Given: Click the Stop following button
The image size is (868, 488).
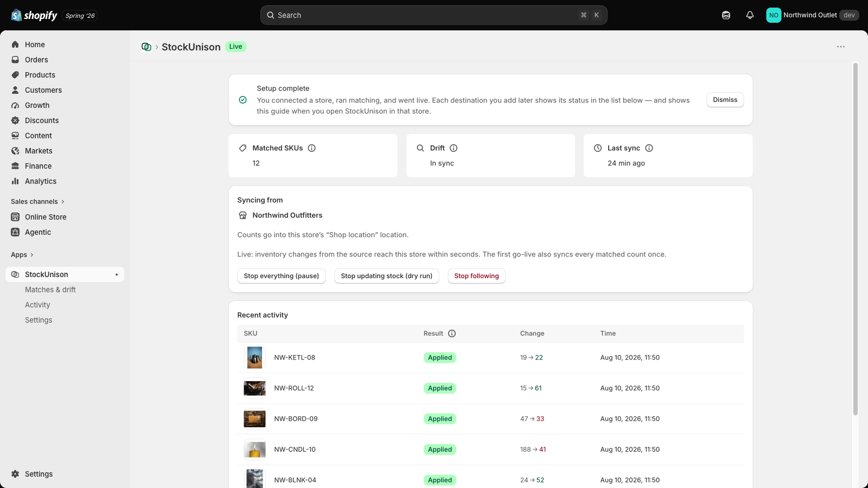Looking at the screenshot, I should (476, 276).
